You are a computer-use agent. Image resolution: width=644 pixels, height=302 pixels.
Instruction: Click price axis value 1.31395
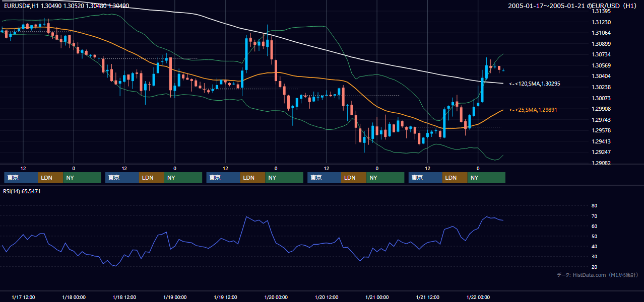601,11
